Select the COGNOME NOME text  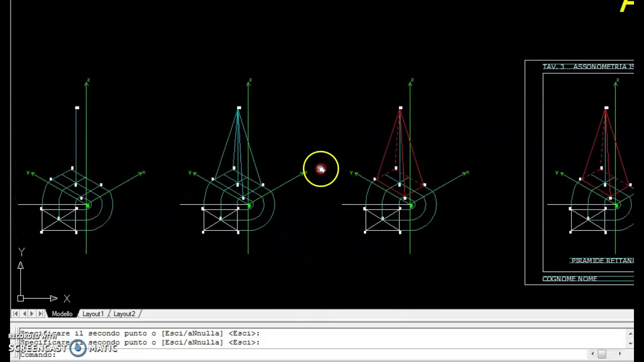pyautogui.click(x=570, y=279)
